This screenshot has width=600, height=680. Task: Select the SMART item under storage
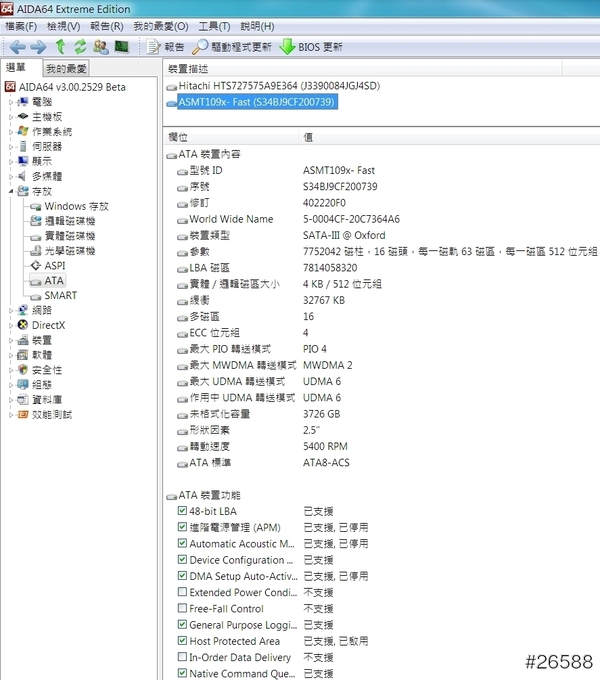(x=60, y=296)
